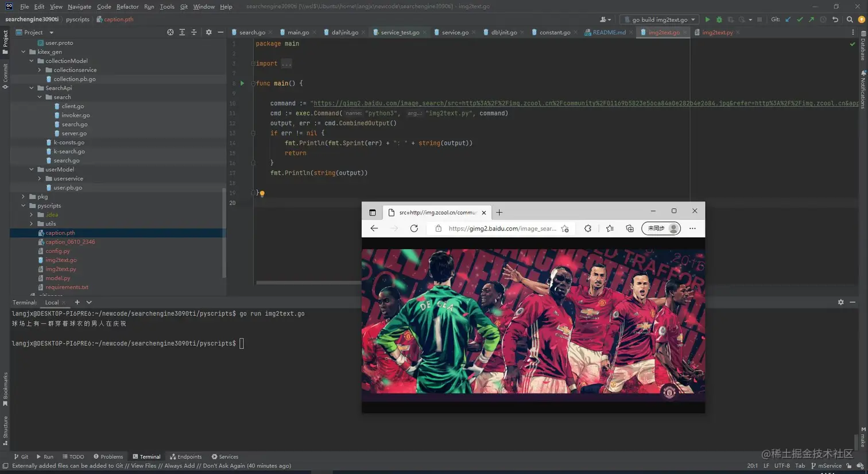868x474 pixels.
Task: Open the run configuration dropdown
Action: (x=660, y=20)
